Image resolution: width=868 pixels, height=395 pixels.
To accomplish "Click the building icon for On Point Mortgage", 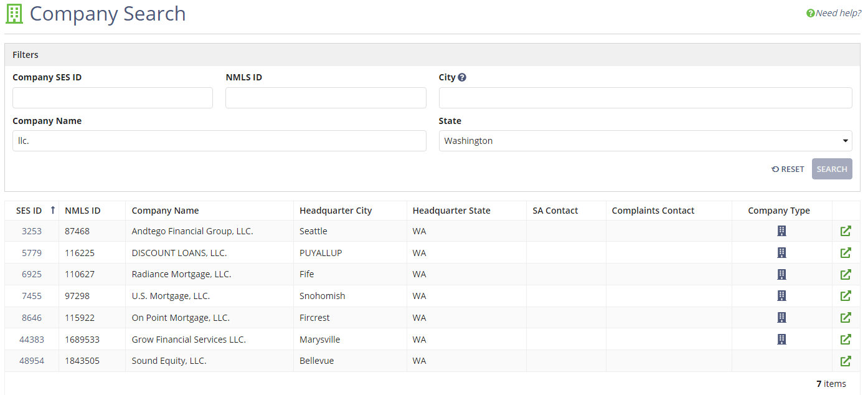I will (781, 317).
